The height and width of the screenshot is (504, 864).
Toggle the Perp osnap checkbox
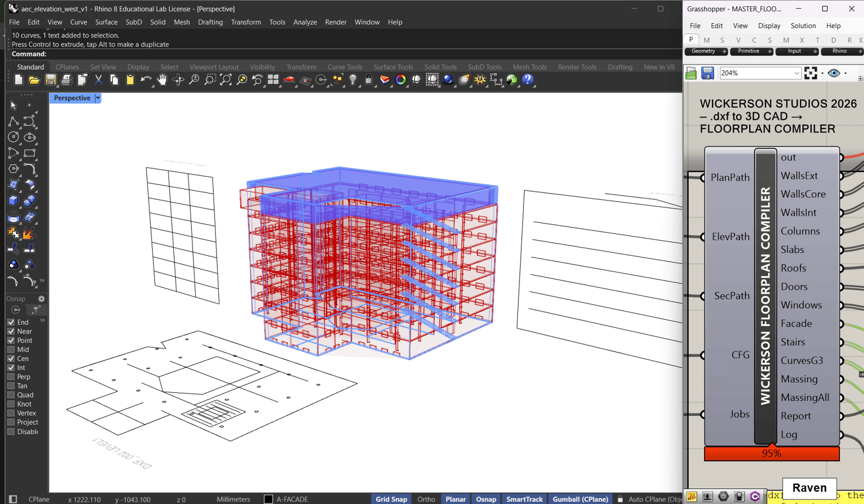pyautogui.click(x=11, y=377)
